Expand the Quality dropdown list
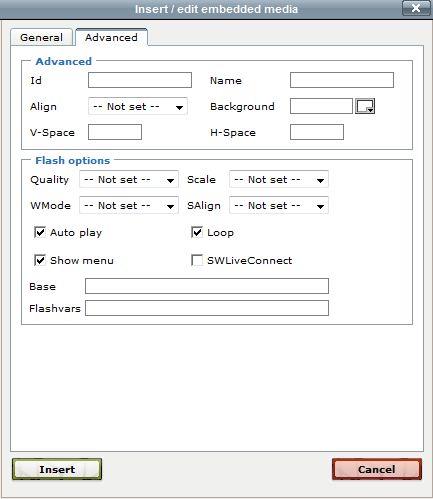This screenshot has height=499, width=433. (129, 179)
